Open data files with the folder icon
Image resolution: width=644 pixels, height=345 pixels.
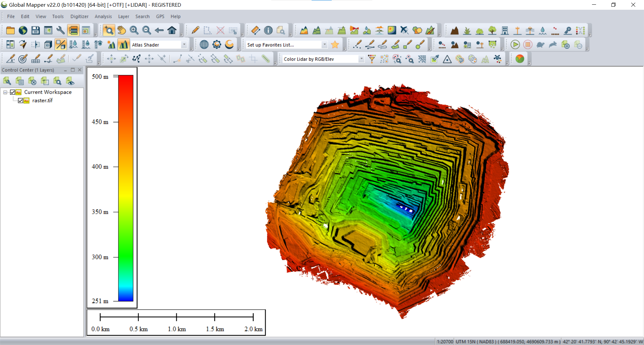(10, 30)
